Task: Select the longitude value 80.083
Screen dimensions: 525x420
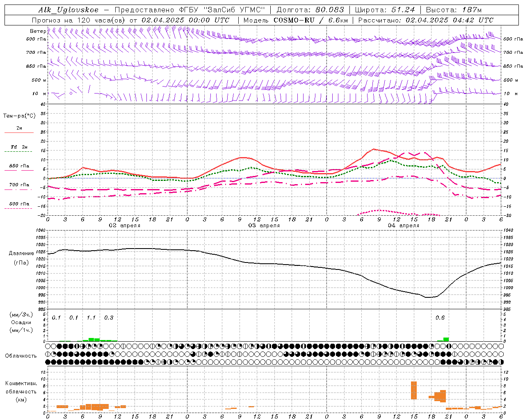Action: tap(330, 10)
